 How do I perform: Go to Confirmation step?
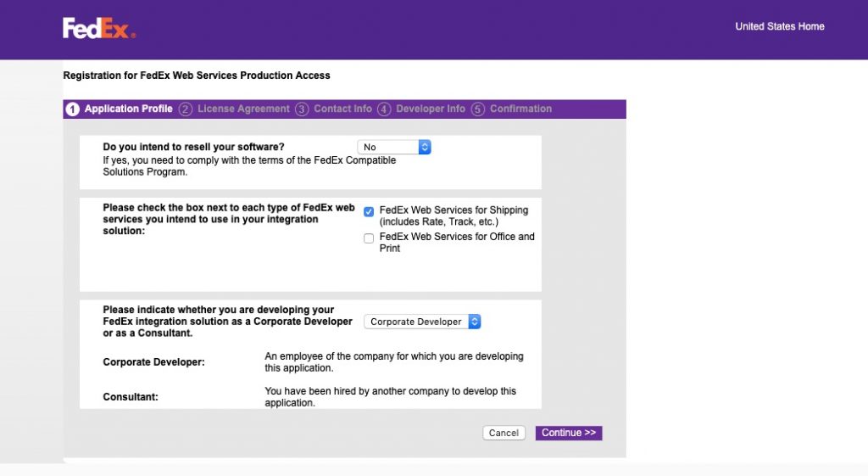click(521, 109)
